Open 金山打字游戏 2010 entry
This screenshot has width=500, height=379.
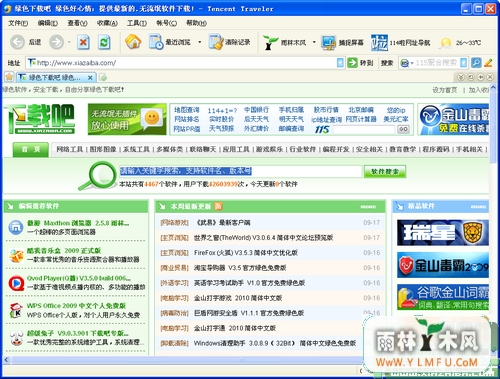238,298
